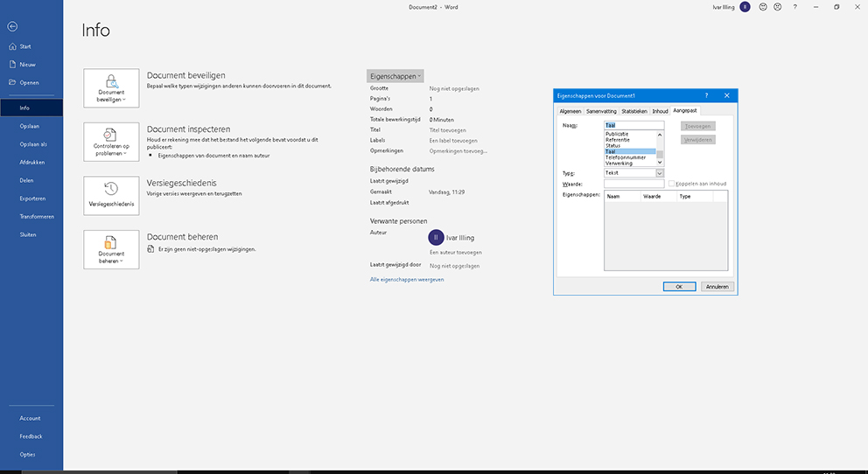
Task: Open Versiegeschiedenis clock icon button
Action: tap(111, 195)
